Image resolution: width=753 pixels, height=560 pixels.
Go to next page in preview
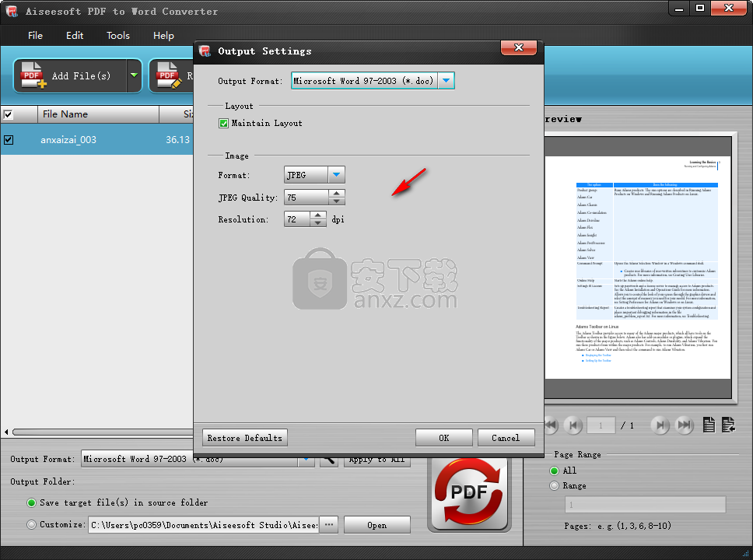point(660,425)
